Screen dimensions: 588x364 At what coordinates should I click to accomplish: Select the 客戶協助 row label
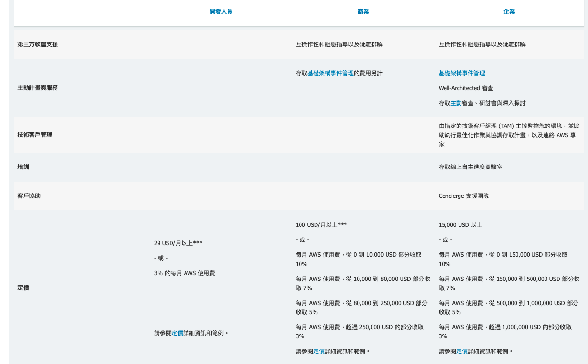tap(29, 196)
